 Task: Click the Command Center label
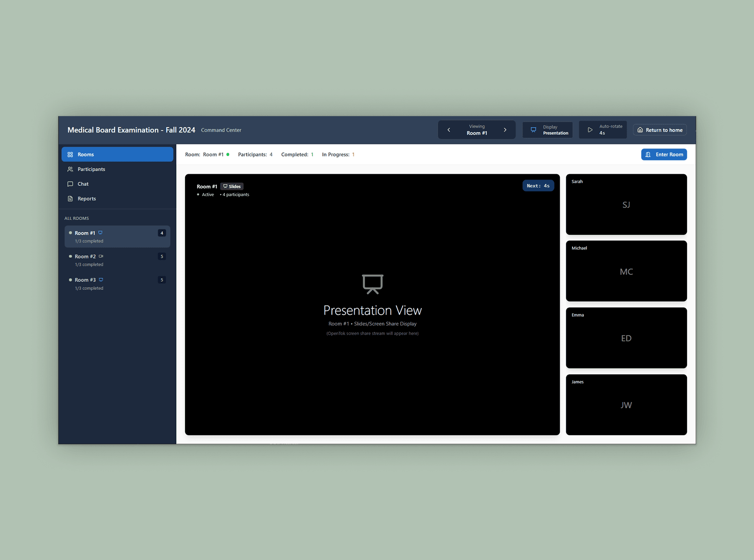coord(221,130)
